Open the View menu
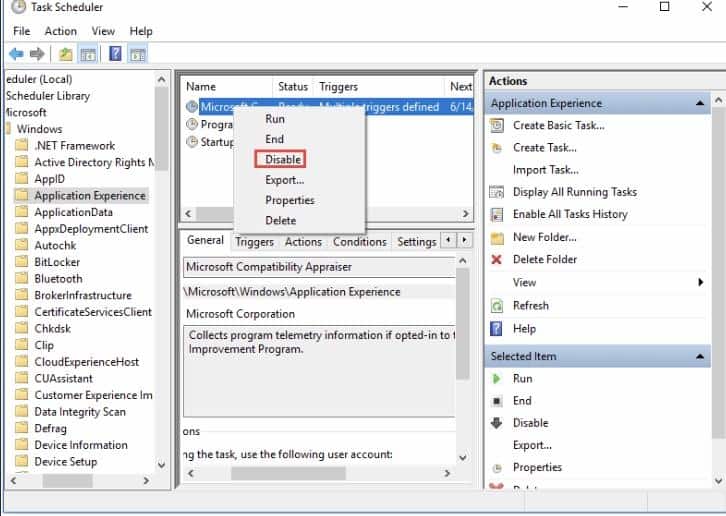Viewport: 726px width, 516px height. tap(103, 31)
